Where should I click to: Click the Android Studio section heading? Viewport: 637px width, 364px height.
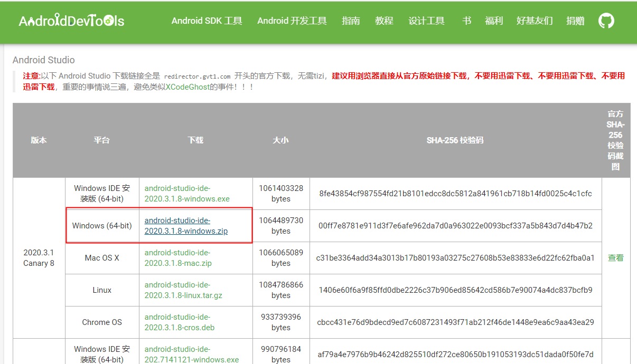pyautogui.click(x=44, y=60)
